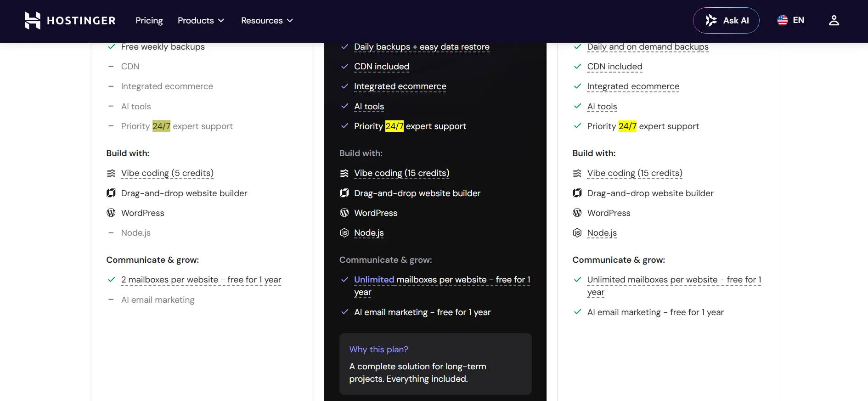
Task: Click the Node.js hexagon icon in dark plan card
Action: click(344, 233)
